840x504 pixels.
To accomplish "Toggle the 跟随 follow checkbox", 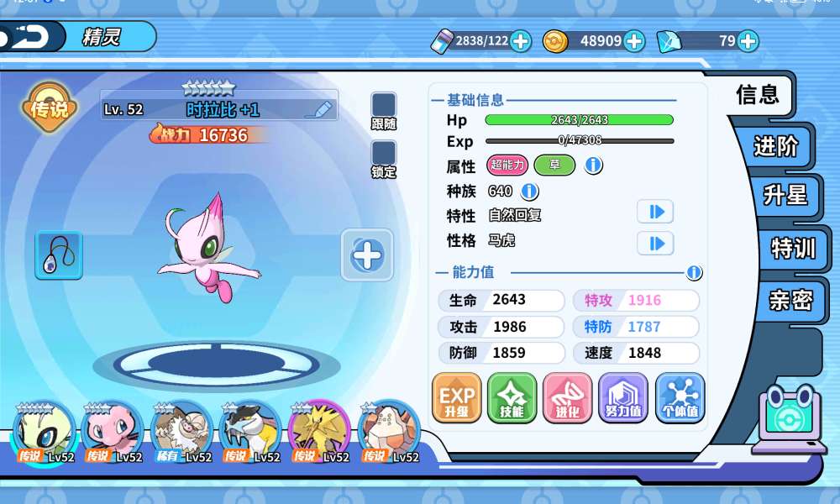I will click(x=384, y=104).
